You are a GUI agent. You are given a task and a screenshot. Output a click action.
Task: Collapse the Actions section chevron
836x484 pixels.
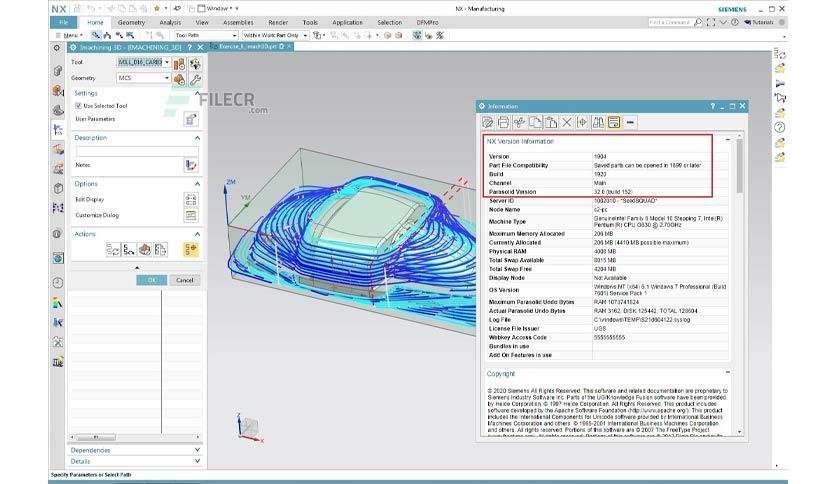pyautogui.click(x=197, y=234)
